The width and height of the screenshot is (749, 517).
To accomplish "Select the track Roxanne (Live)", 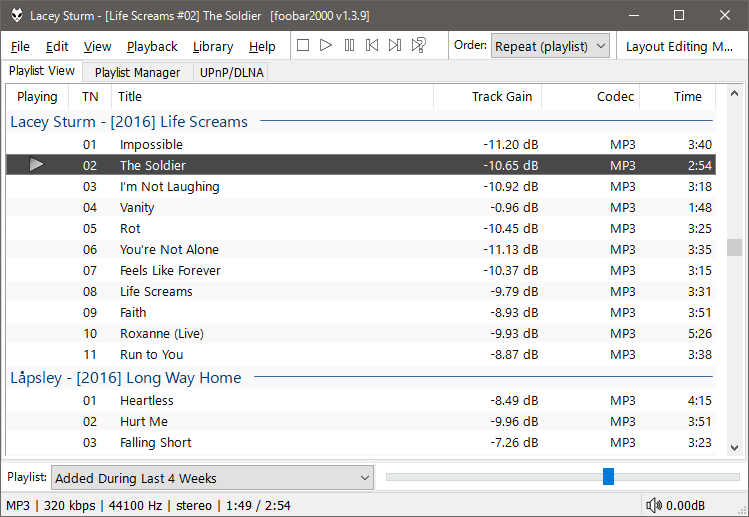I will 361,334.
